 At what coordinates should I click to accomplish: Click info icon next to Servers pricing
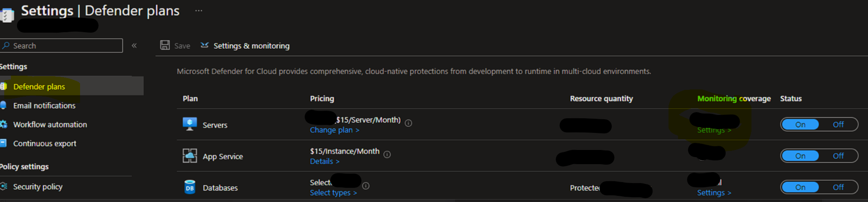[x=408, y=123]
